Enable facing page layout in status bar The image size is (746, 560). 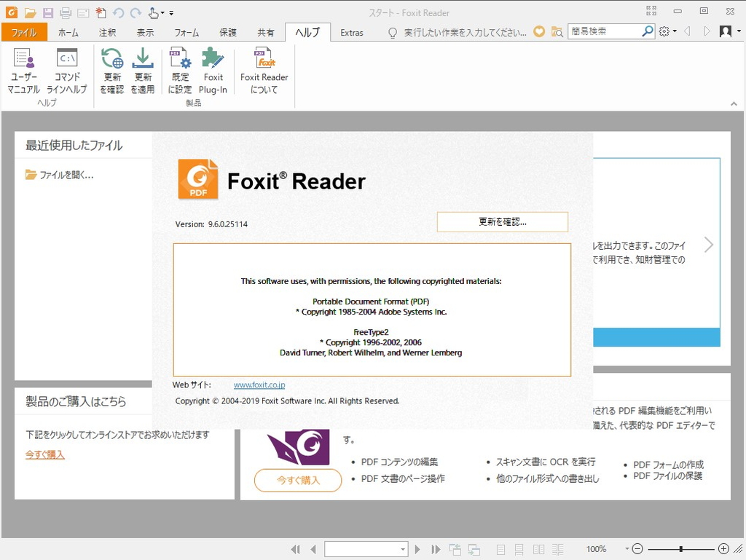(x=538, y=549)
